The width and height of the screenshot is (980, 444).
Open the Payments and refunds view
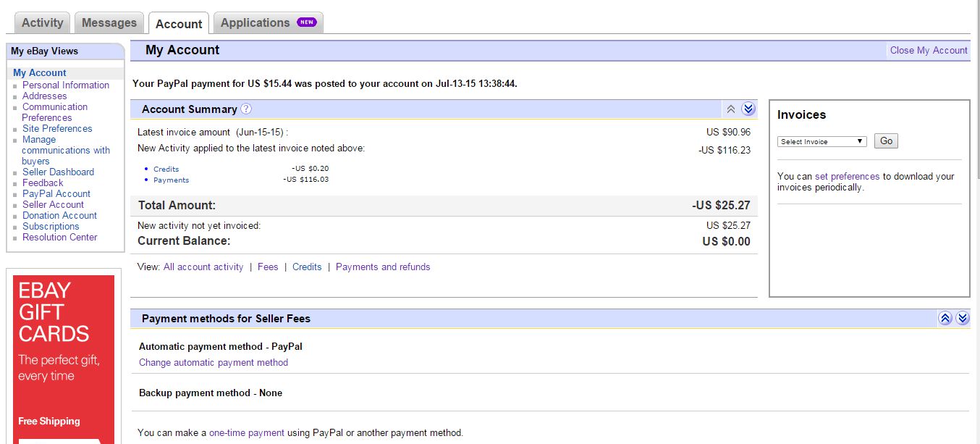coord(383,267)
